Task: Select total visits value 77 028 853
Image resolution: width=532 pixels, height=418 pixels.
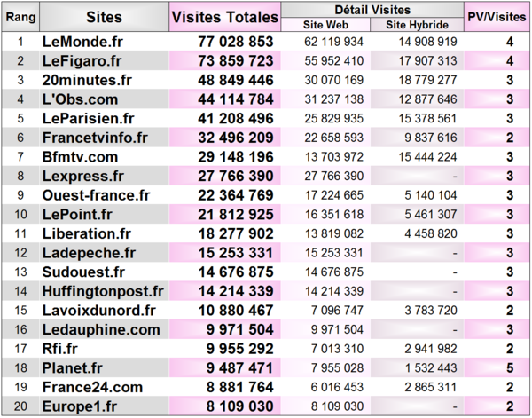Action: pyautogui.click(x=236, y=42)
